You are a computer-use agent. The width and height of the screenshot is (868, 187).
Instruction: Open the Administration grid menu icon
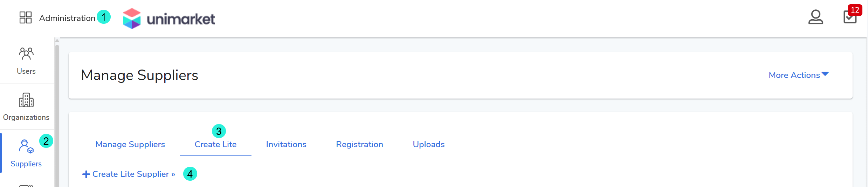(x=26, y=17)
